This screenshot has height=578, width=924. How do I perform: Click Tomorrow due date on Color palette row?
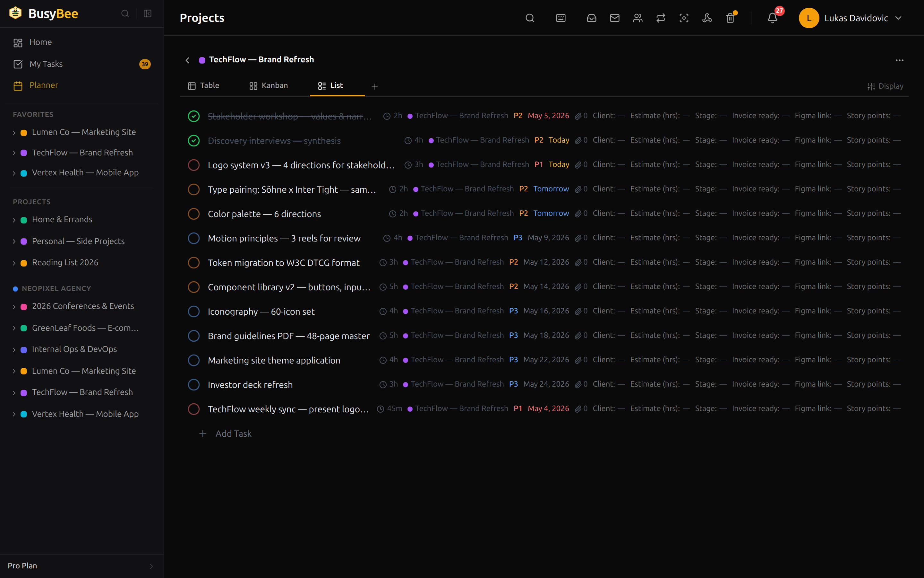click(x=551, y=213)
